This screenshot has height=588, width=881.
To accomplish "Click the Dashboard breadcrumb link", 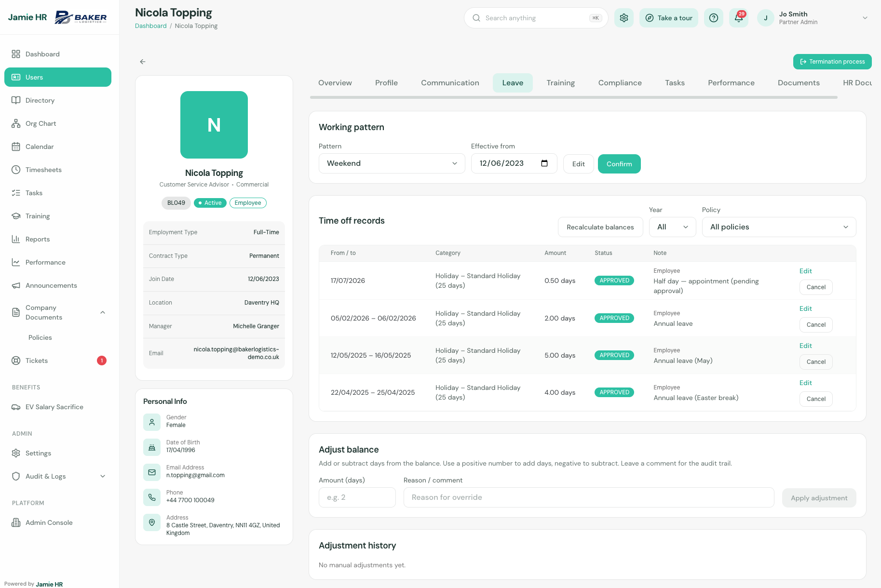I will coord(151,26).
